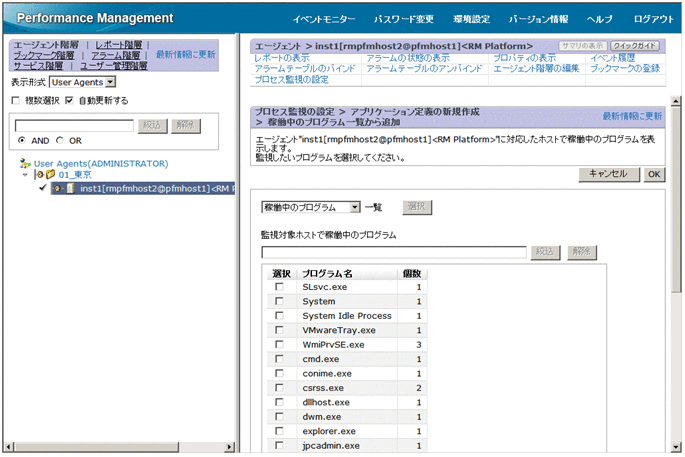Click 解除 button beside the program filter
The image size is (685, 457).
(x=581, y=252)
